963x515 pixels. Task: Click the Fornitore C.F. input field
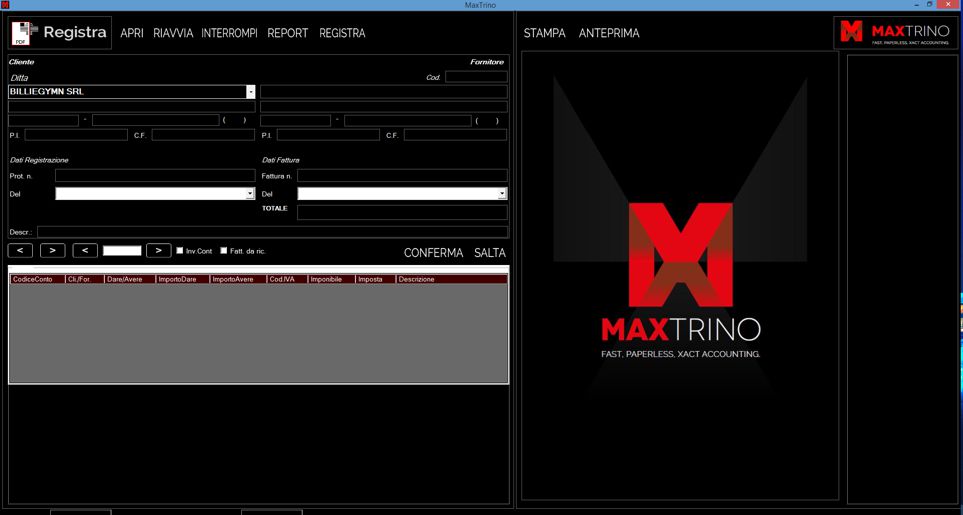[x=456, y=135]
